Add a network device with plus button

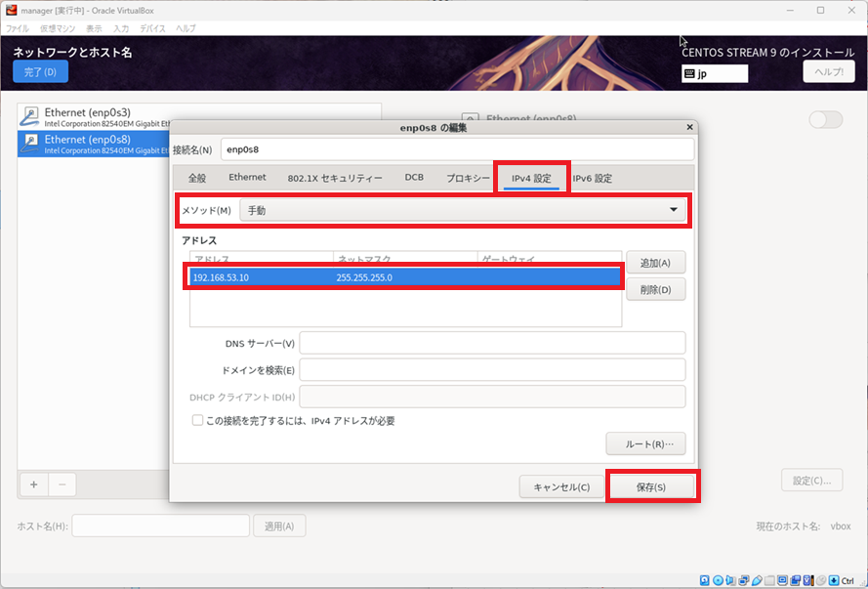click(x=34, y=484)
